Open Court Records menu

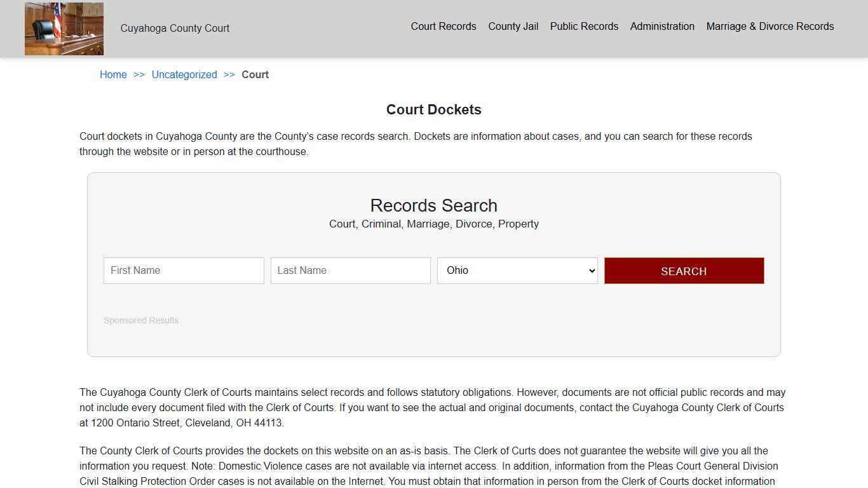[443, 26]
